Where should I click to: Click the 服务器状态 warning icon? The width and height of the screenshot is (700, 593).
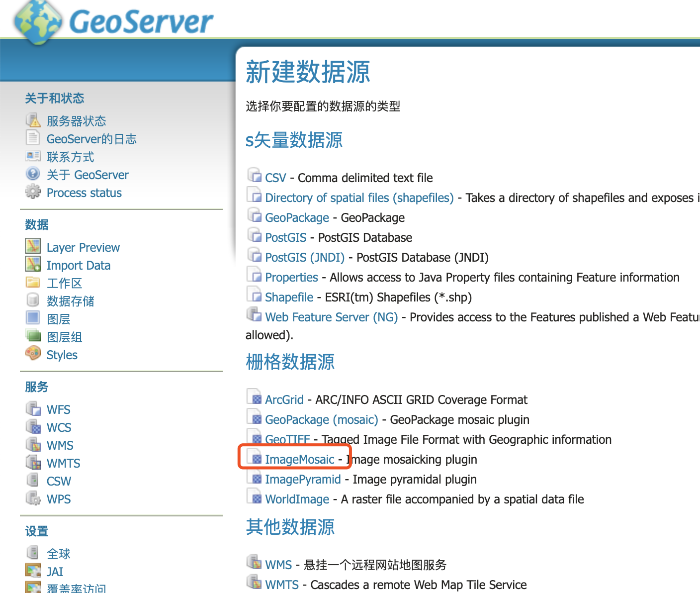32,120
